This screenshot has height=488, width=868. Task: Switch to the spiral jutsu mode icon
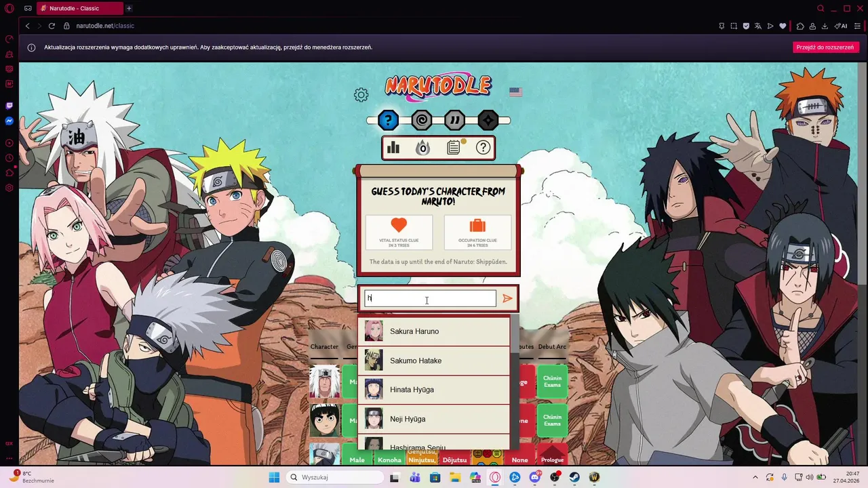point(422,121)
